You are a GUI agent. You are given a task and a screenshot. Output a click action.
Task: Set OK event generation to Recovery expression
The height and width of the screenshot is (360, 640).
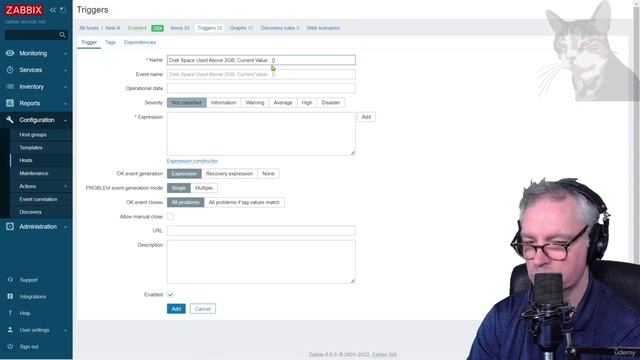(x=229, y=173)
